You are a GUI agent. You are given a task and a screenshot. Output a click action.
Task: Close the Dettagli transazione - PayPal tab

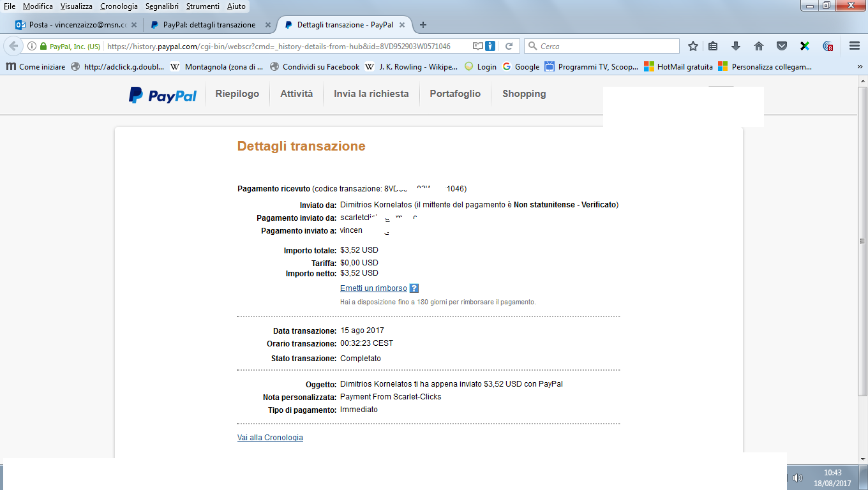coord(401,25)
